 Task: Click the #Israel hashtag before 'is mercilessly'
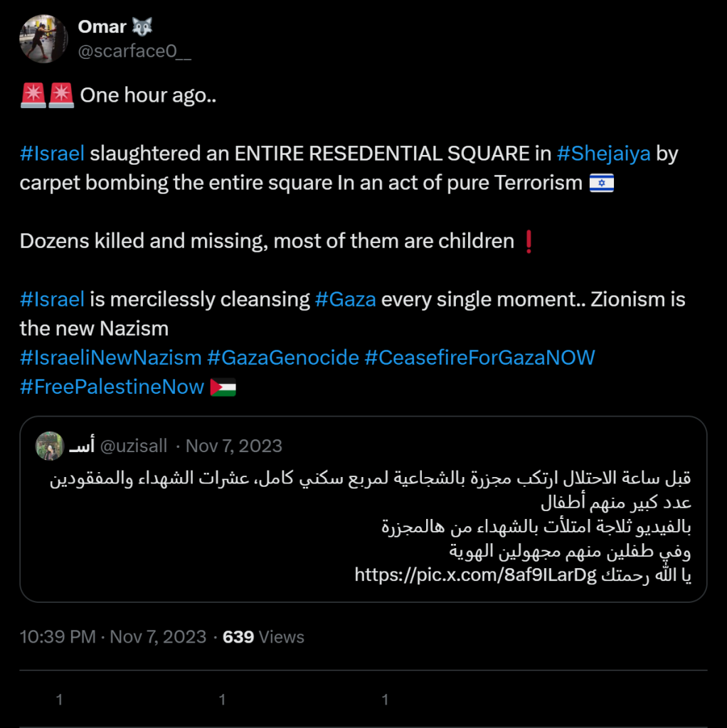(53, 299)
